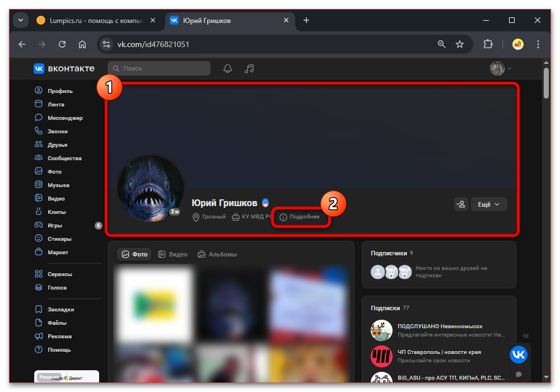Open Маркет in the sidebar
560x392 pixels.
coord(52,252)
